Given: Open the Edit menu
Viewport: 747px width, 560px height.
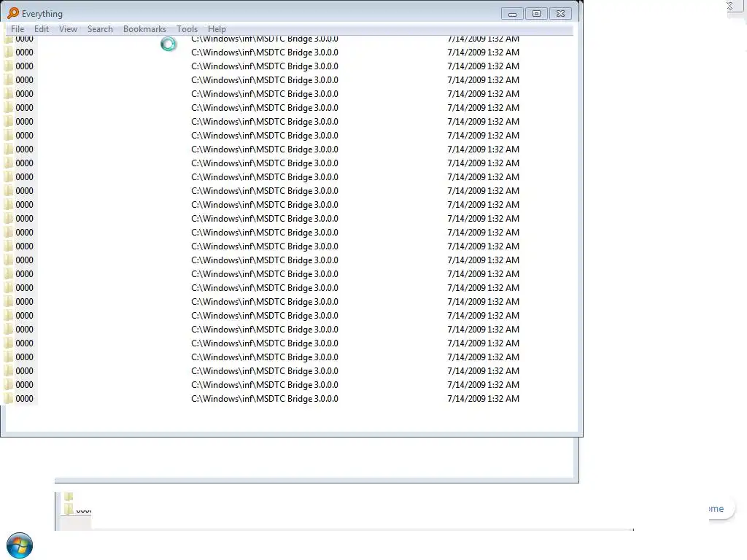Looking at the screenshot, I should coord(42,29).
